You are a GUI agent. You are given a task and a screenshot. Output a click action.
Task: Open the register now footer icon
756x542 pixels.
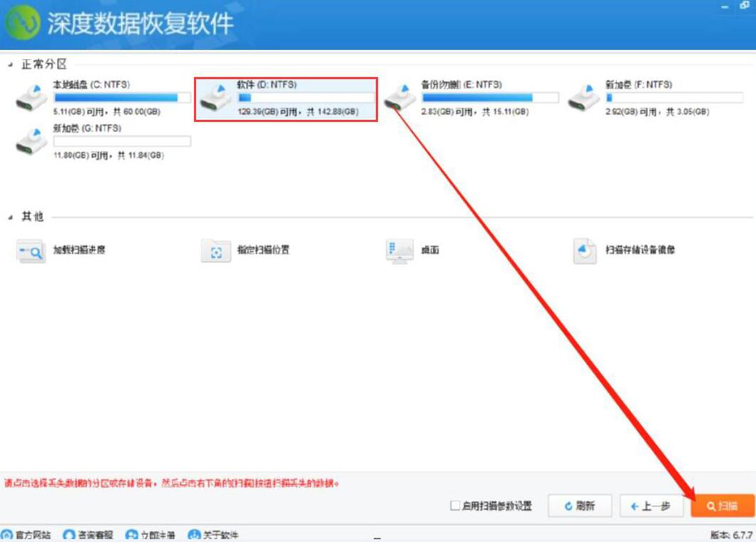(x=131, y=535)
